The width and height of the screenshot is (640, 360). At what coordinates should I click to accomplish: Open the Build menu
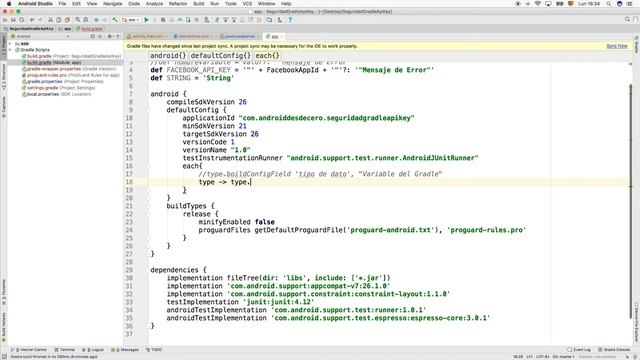[x=199, y=3]
